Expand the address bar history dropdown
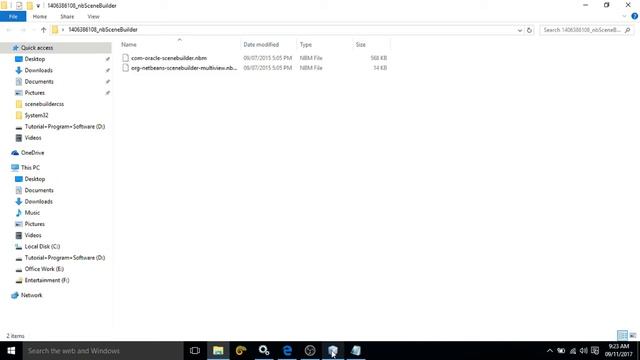The width and height of the screenshot is (640, 360). point(520,30)
